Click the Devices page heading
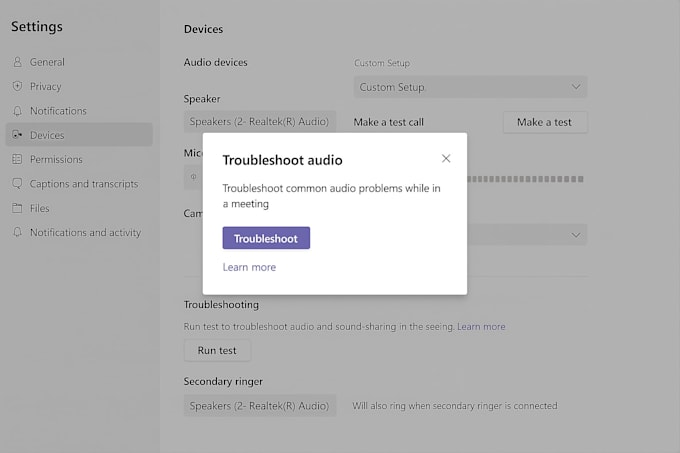The height and width of the screenshot is (453, 680). click(x=203, y=29)
